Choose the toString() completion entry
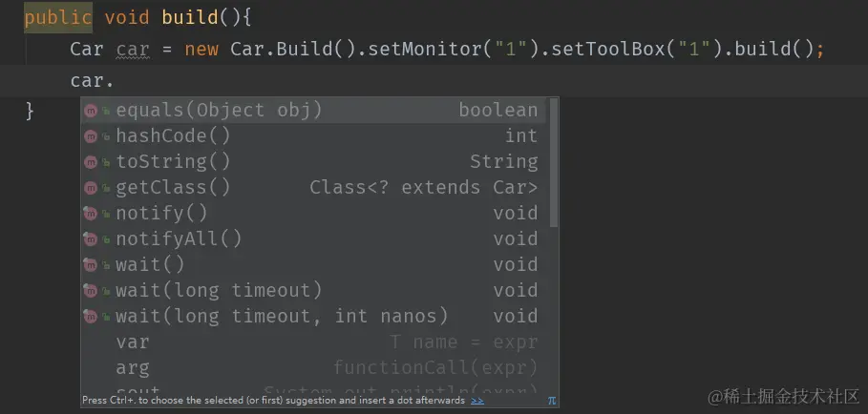This screenshot has height=414, width=868. point(173,162)
